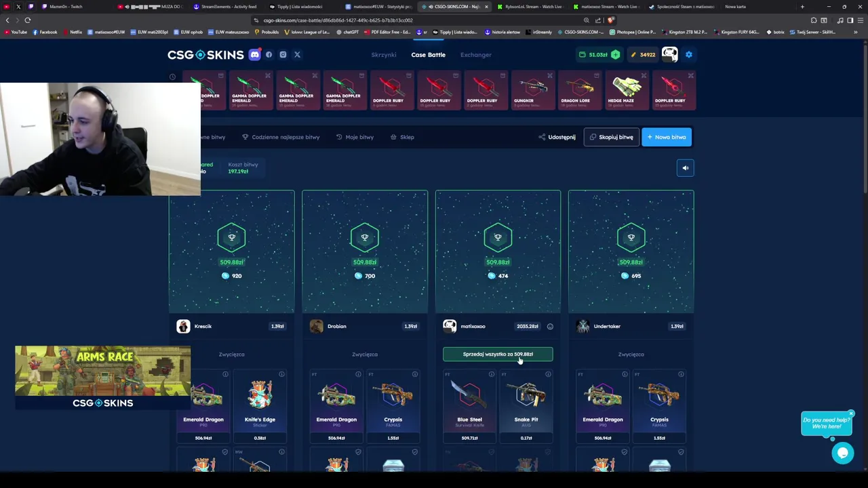Open the settings gear in the header

pos(689,55)
